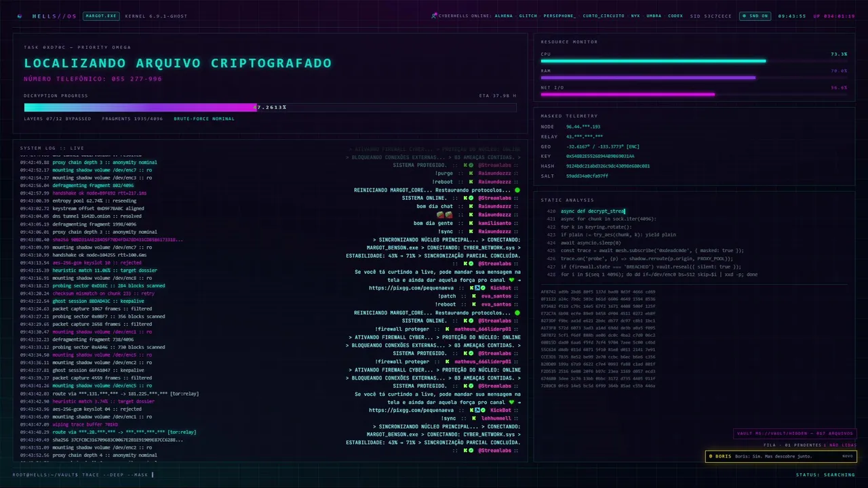Click log line aes-256-gcm keyslot 10 rejected
Viewport: 868px width, 488px height.
[81, 262]
